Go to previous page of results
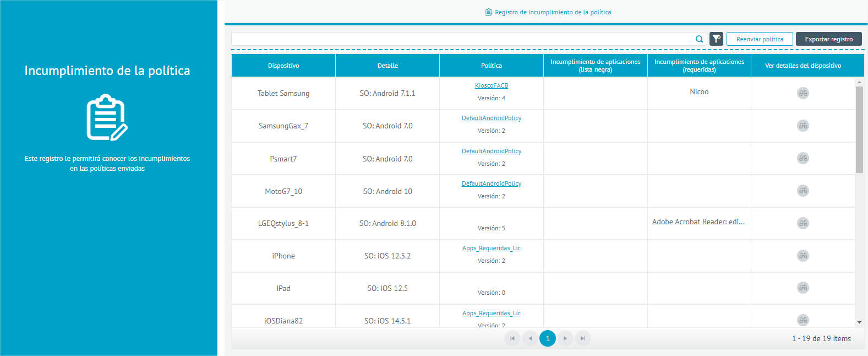Image resolution: width=868 pixels, height=356 pixels. [530, 338]
